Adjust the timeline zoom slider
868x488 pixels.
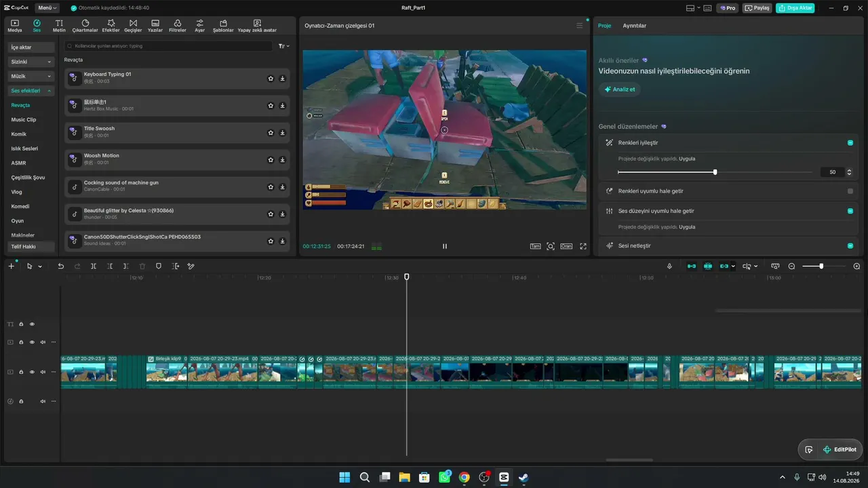point(821,266)
